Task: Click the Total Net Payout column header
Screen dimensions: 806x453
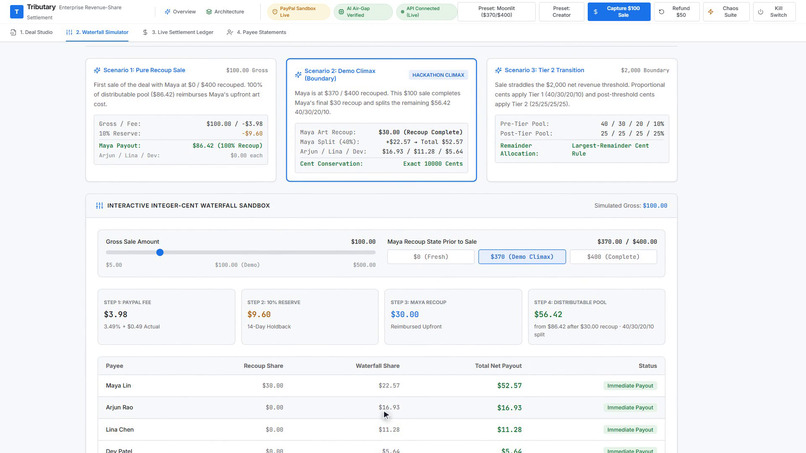Action: (498, 366)
